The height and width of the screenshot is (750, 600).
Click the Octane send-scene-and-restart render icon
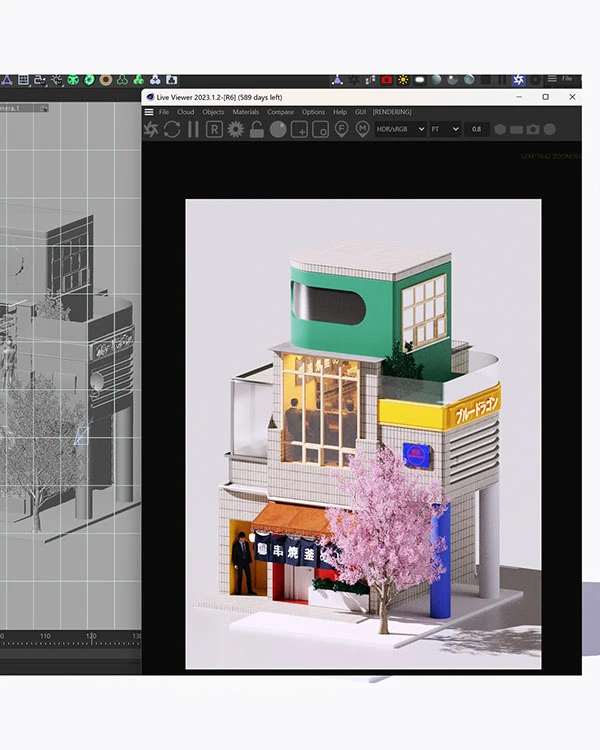tap(151, 130)
